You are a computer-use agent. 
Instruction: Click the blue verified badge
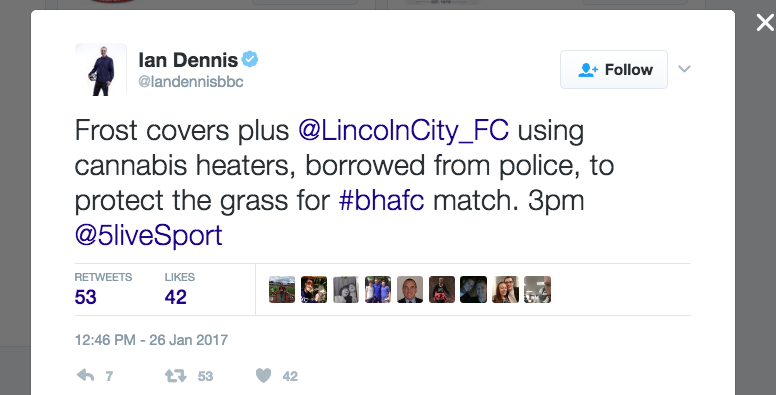tap(249, 59)
